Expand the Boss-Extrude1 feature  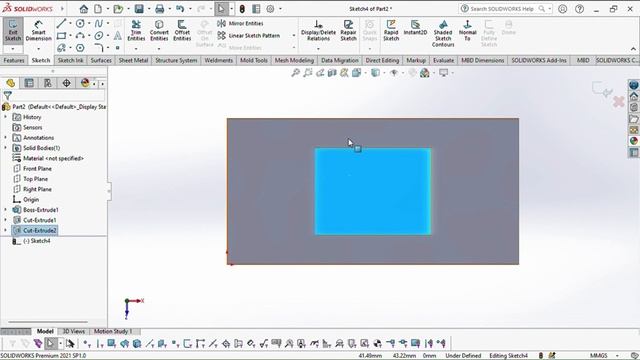click(5, 210)
